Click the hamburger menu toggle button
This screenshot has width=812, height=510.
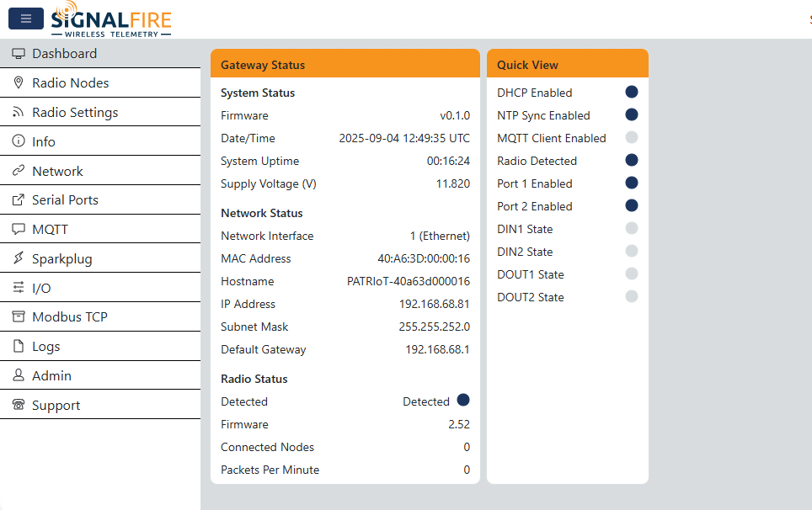pyautogui.click(x=25, y=19)
